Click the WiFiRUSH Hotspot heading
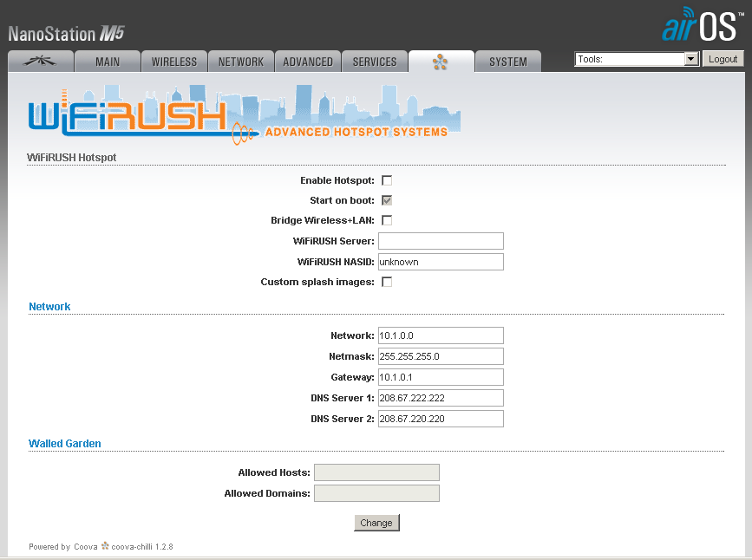The image size is (752, 560). [71, 157]
